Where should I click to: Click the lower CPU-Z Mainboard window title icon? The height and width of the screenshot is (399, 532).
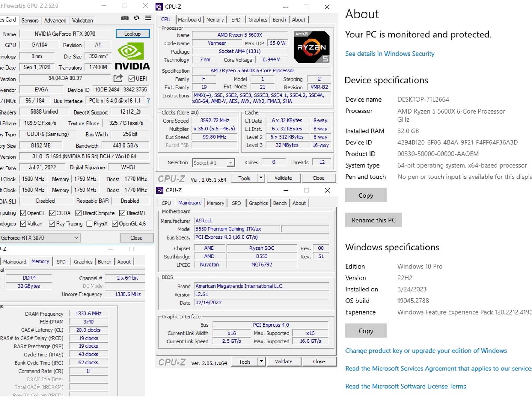pos(159,190)
